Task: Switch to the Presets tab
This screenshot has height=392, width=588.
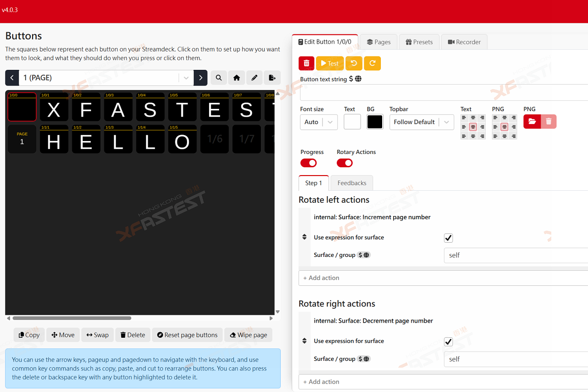Action: [x=419, y=42]
